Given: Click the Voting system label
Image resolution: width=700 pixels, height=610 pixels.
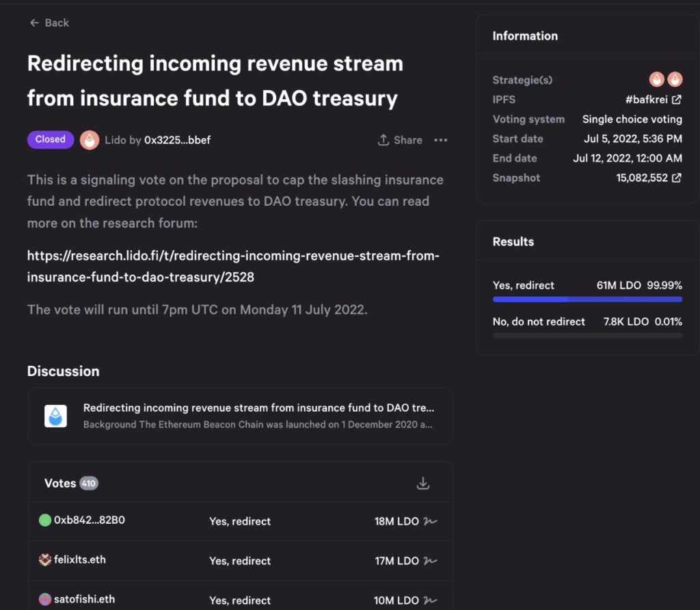Looking at the screenshot, I should click(x=528, y=119).
